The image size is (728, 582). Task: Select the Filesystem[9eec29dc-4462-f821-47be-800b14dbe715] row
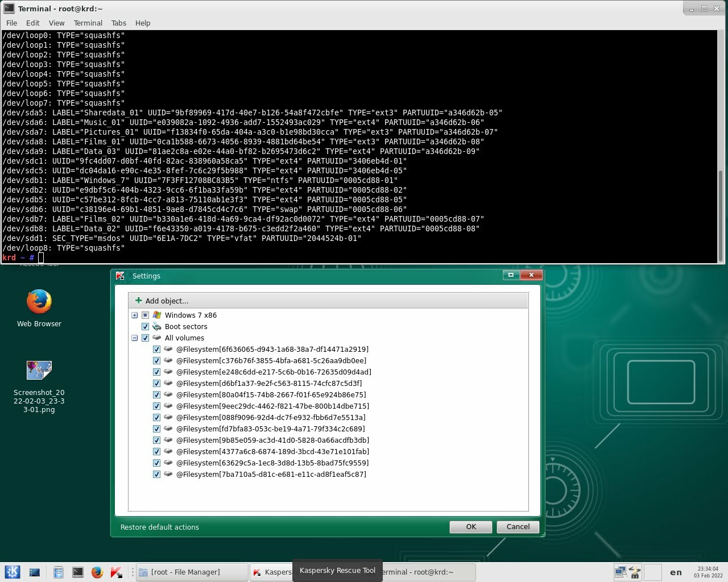[x=272, y=406]
